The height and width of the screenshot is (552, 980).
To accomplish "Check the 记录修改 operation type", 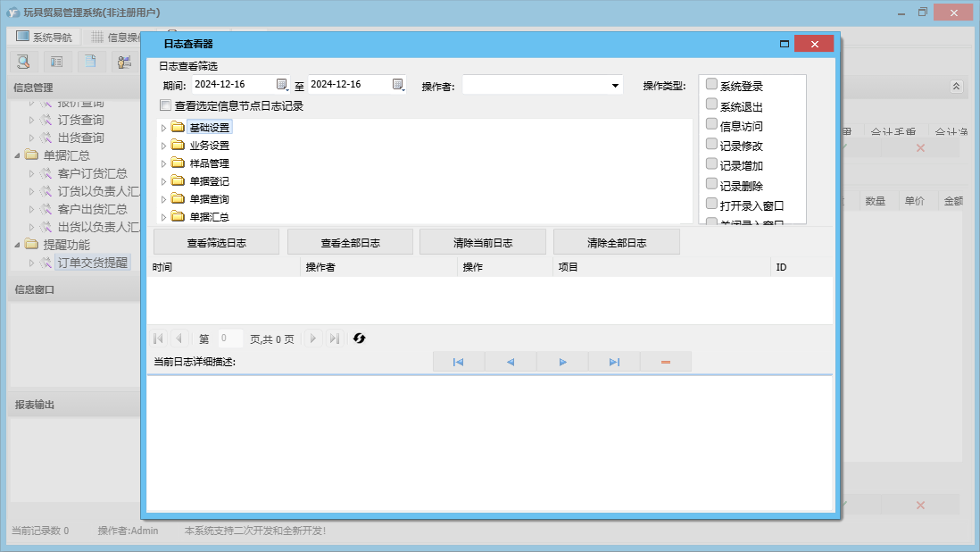I will click(711, 144).
